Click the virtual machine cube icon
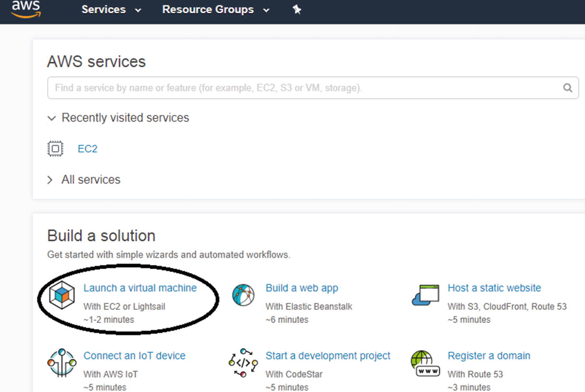The height and width of the screenshot is (392, 585). pos(62,295)
